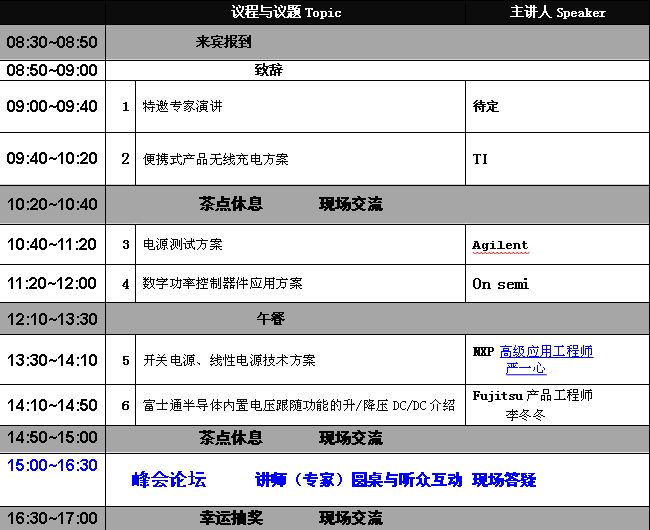The height and width of the screenshot is (530, 650).
Task: Click the 幸运抽奖 entry
Action: 231,518
